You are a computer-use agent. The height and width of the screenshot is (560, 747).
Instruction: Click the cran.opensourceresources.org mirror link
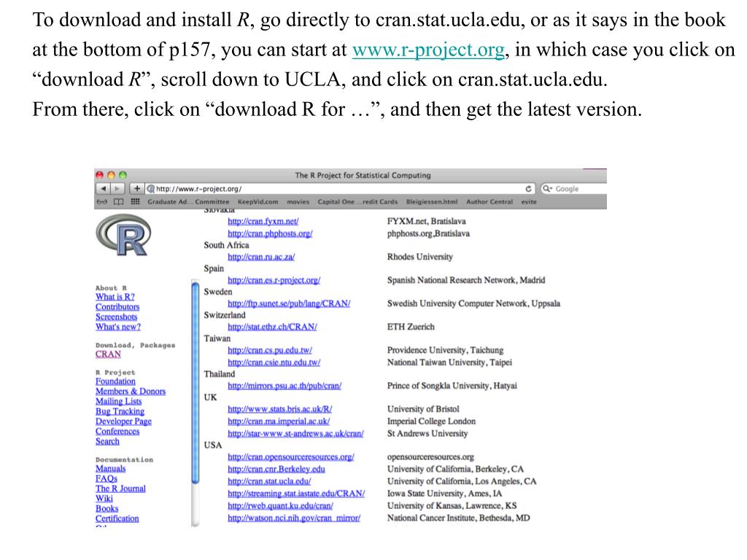point(290,456)
